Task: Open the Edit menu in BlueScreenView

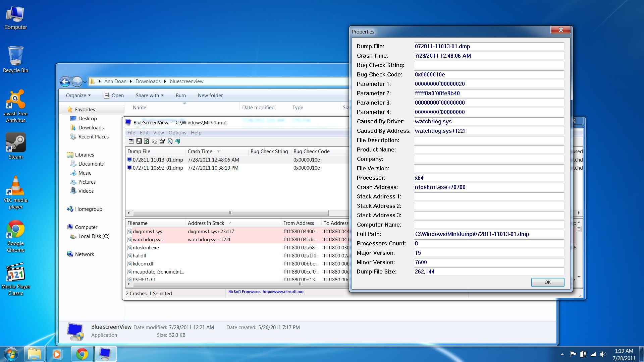Action: (x=144, y=133)
